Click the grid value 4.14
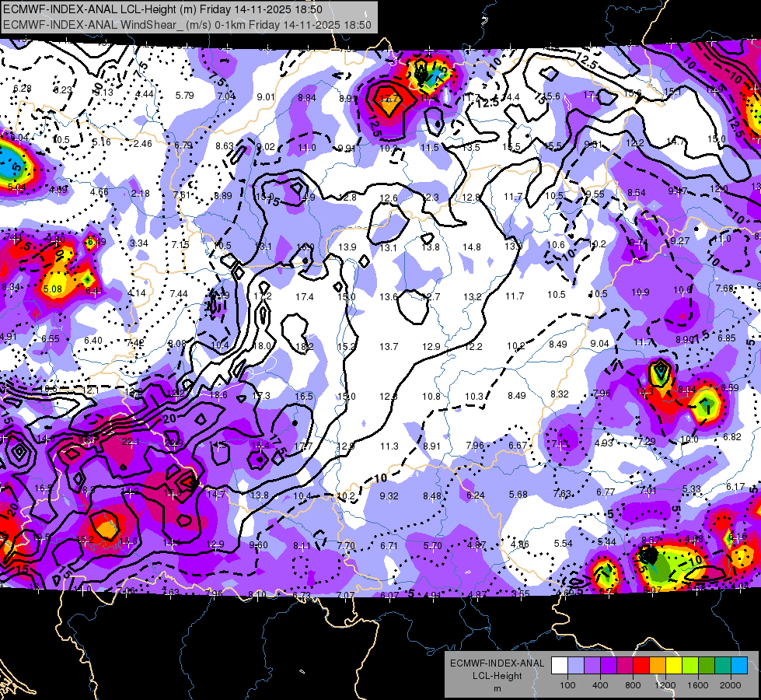 pos(137,293)
